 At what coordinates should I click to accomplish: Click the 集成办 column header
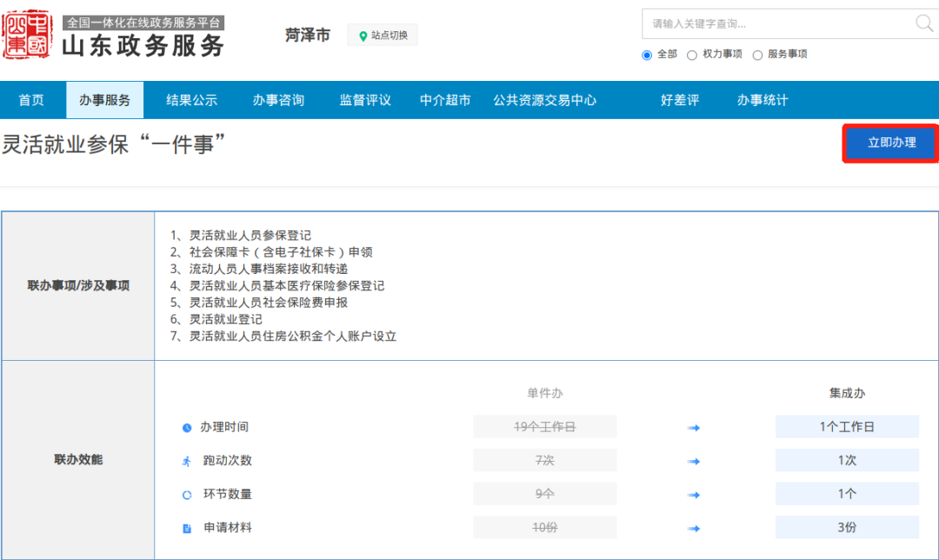click(x=847, y=393)
